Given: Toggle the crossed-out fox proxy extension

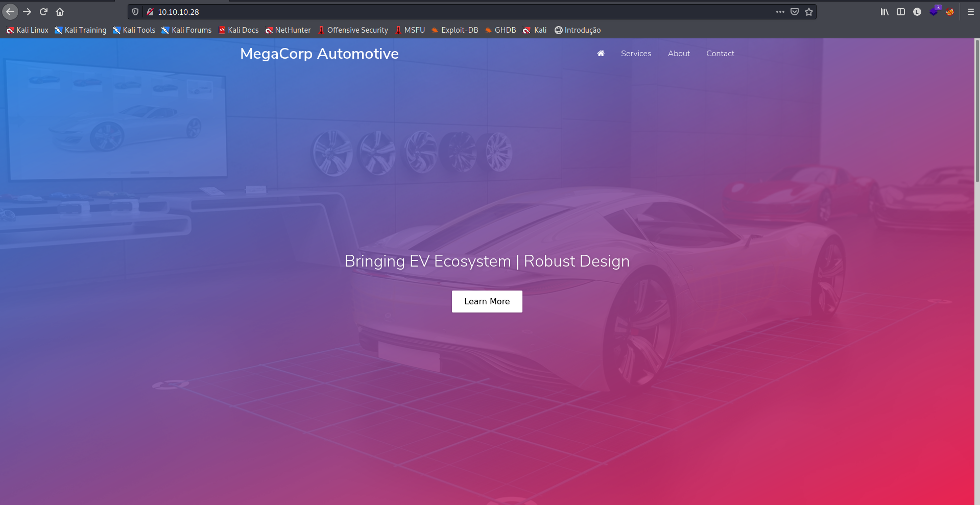Looking at the screenshot, I should [950, 12].
